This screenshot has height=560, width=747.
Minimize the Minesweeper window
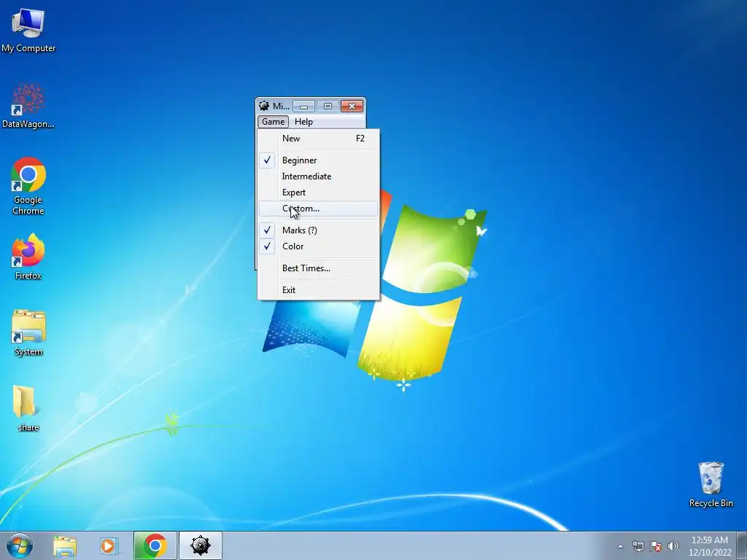coord(303,106)
